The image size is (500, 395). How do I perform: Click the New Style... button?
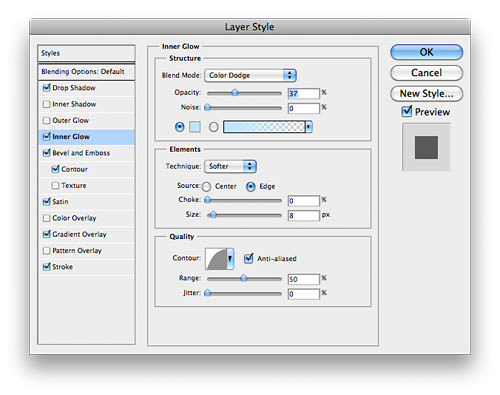(x=426, y=94)
